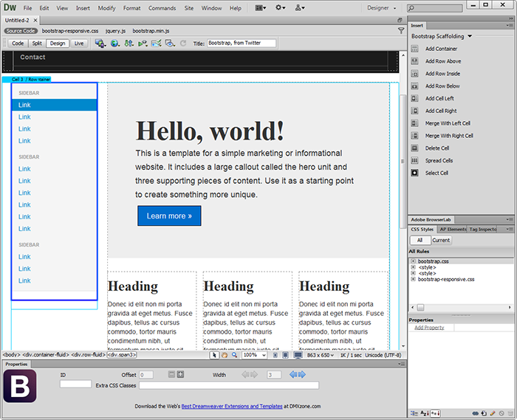Click Check browser compatibility icon

156,44
